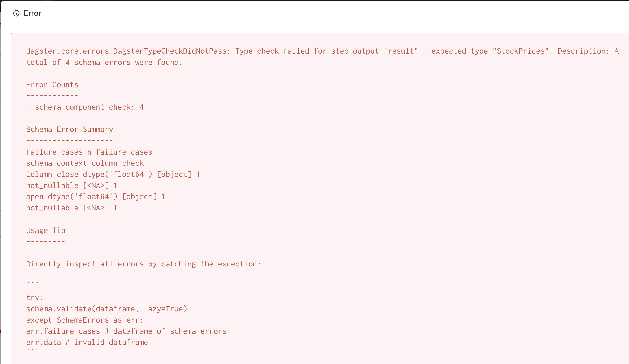Click the 'total of 4 schema errors' line
Viewport: 629px width, 364px height.
104,62
